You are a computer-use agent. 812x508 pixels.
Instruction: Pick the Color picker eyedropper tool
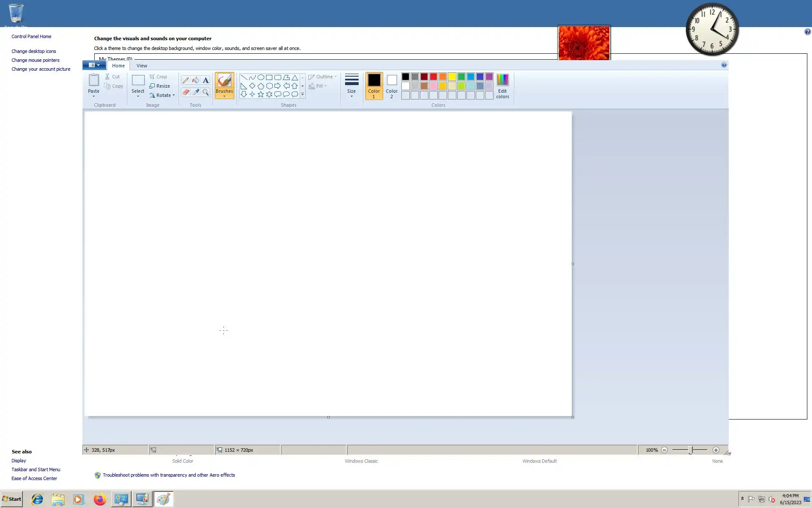195,92
